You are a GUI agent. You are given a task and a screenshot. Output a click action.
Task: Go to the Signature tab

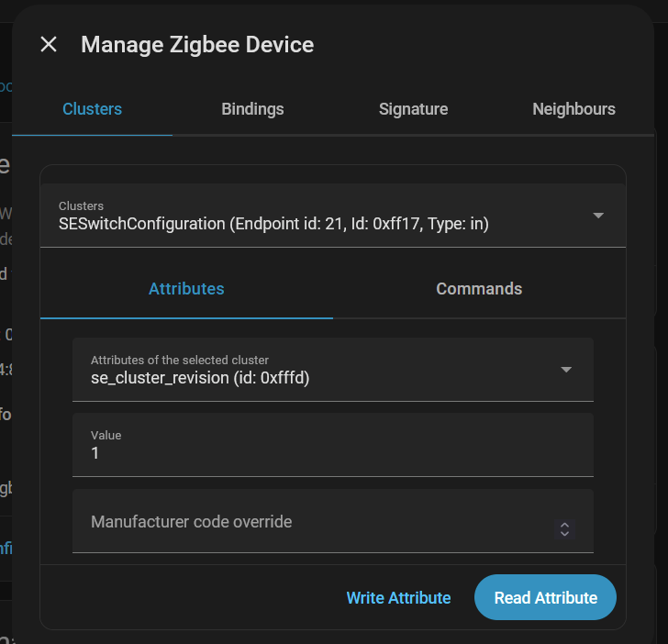click(413, 109)
